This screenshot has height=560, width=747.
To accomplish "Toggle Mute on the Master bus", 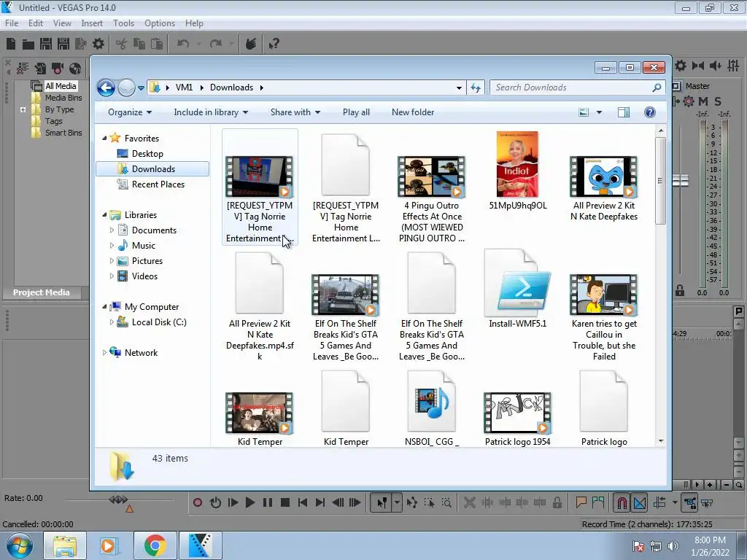I will point(703,101).
